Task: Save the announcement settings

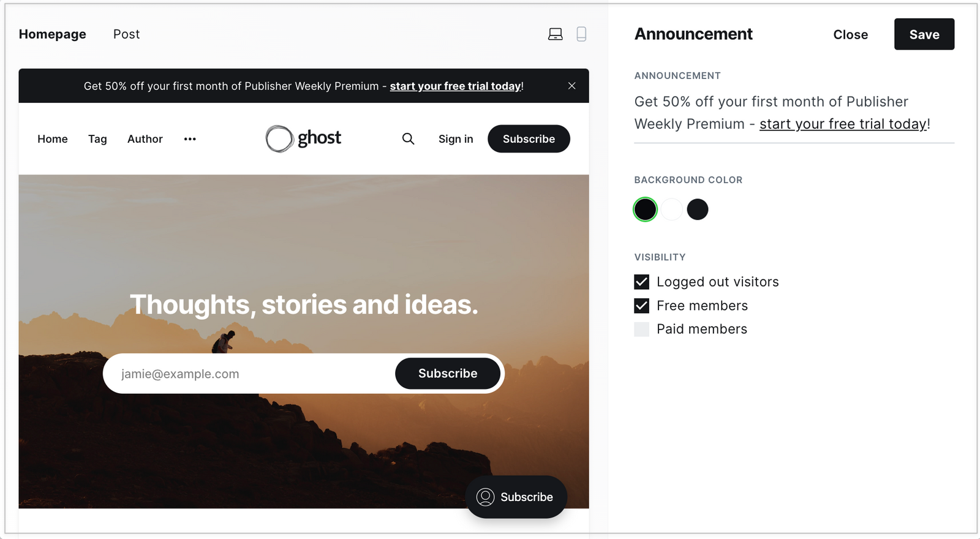Action: click(x=924, y=34)
